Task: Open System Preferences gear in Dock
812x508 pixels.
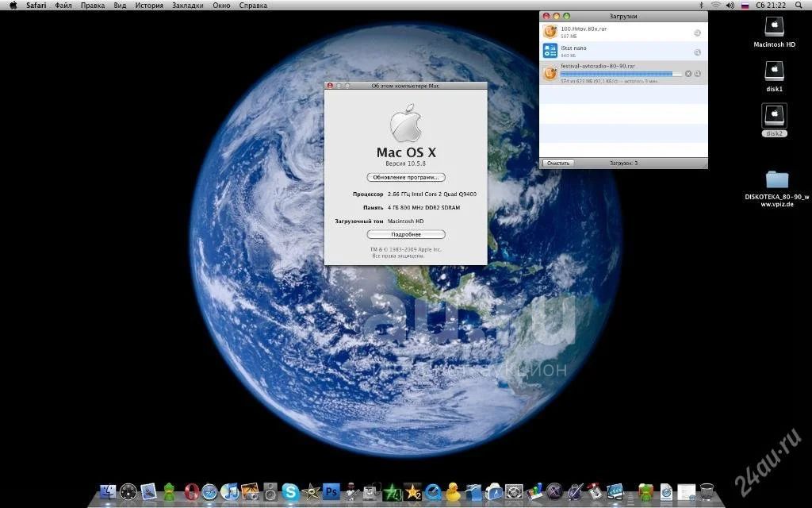Action: (x=514, y=491)
